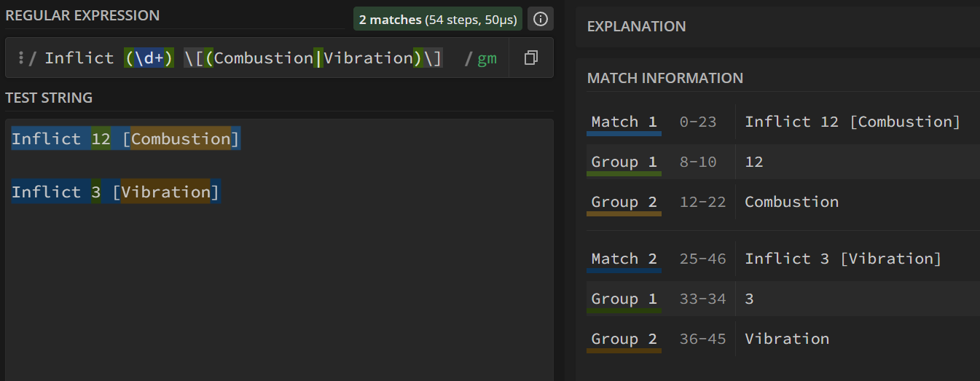Click "Inflict 3 [Vibration]" match result value
Viewport: 980px width, 381px height.
pyautogui.click(x=842, y=259)
